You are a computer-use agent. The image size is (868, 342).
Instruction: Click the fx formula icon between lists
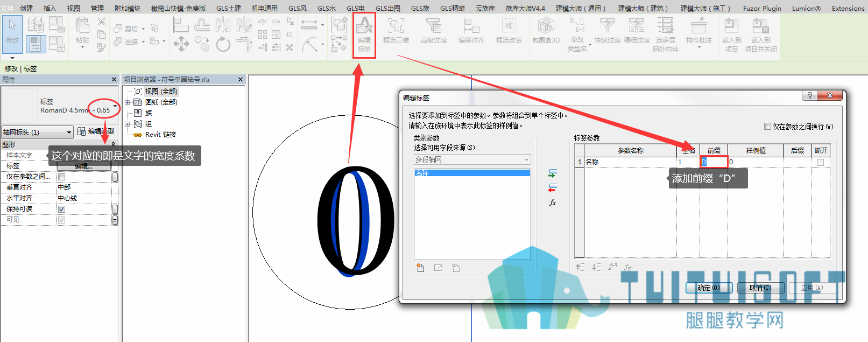(x=552, y=203)
